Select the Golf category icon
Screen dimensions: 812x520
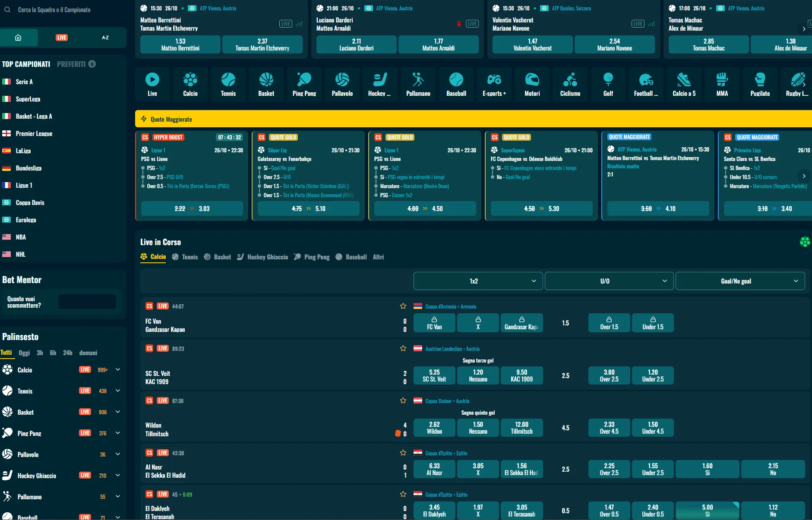pos(608,84)
